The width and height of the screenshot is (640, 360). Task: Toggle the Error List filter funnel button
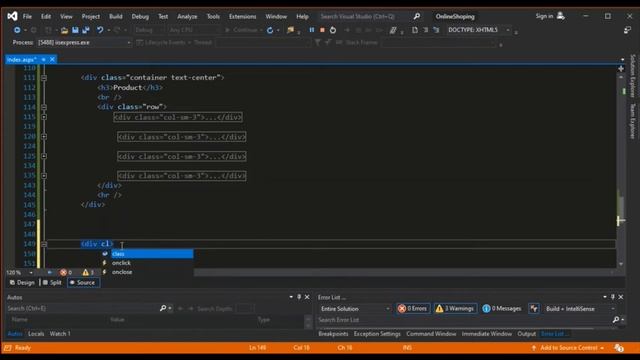tap(533, 309)
